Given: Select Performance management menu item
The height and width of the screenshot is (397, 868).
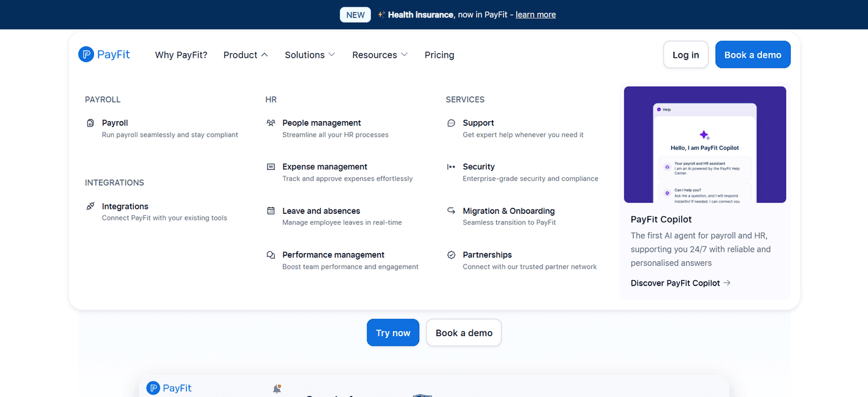Looking at the screenshot, I should pyautogui.click(x=333, y=255).
